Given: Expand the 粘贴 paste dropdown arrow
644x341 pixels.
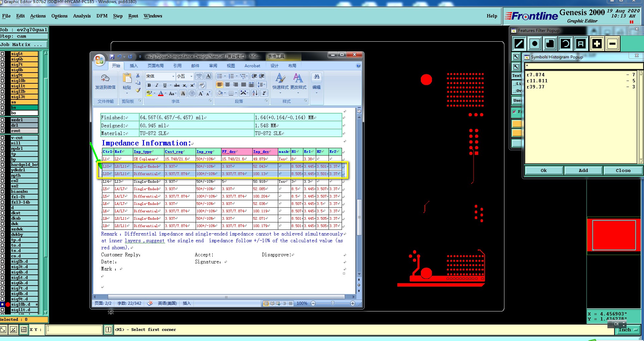Looking at the screenshot, I should tap(127, 93).
